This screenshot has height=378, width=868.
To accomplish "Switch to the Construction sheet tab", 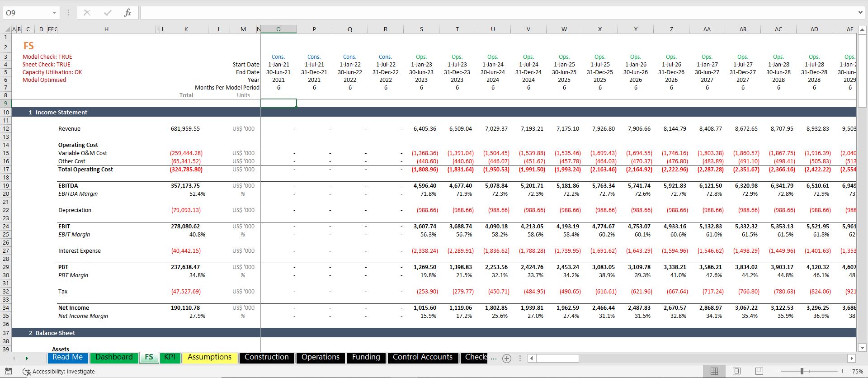I will pyautogui.click(x=266, y=357).
